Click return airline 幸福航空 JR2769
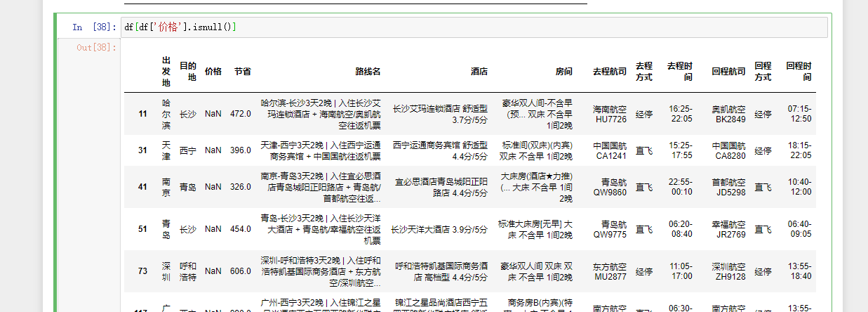 coord(729,229)
